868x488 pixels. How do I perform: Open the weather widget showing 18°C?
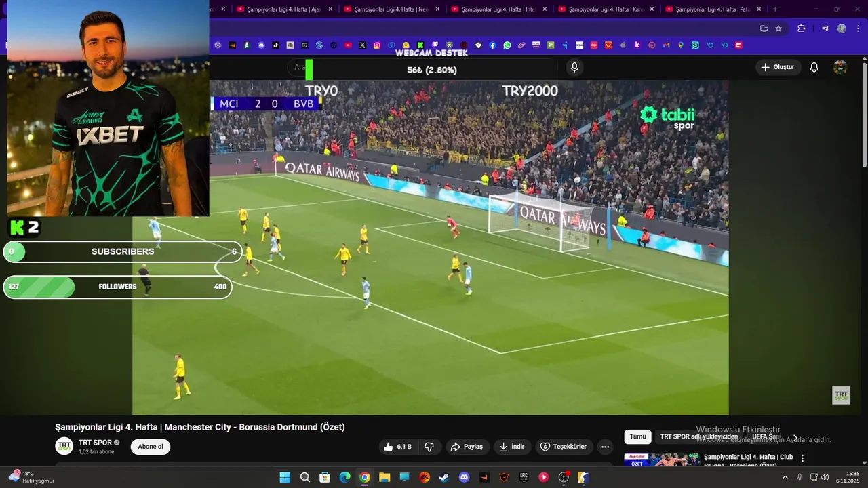[32, 477]
